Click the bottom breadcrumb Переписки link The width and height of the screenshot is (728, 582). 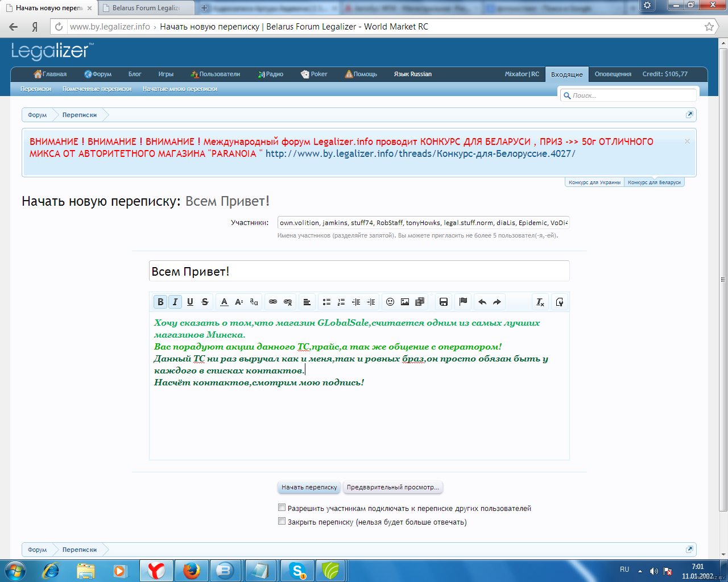pos(80,550)
